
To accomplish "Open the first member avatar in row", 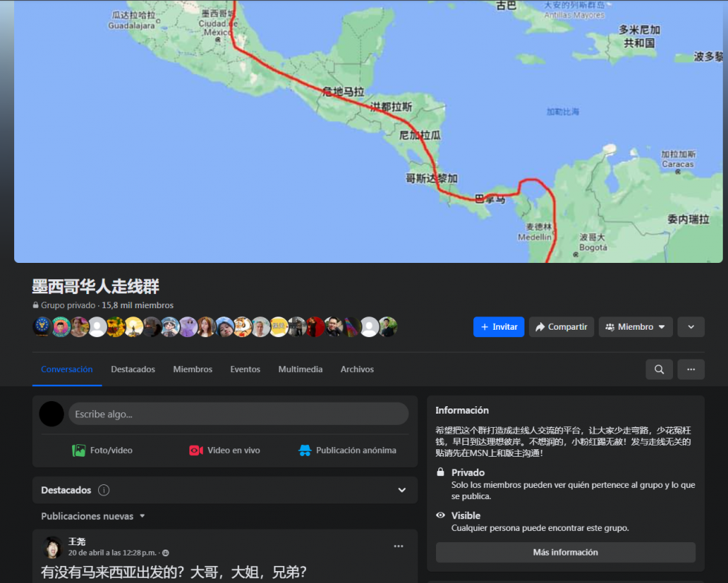I will click(x=42, y=327).
